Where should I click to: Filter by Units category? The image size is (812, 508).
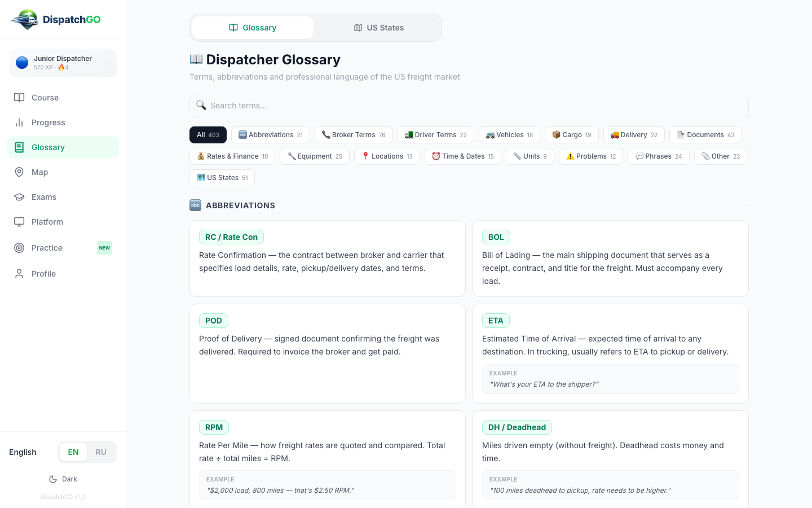pyautogui.click(x=530, y=156)
